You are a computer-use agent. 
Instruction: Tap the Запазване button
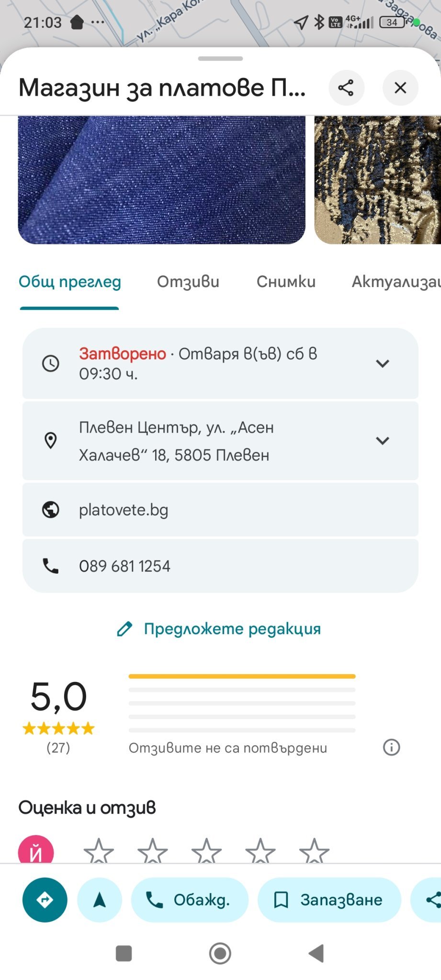329,900
